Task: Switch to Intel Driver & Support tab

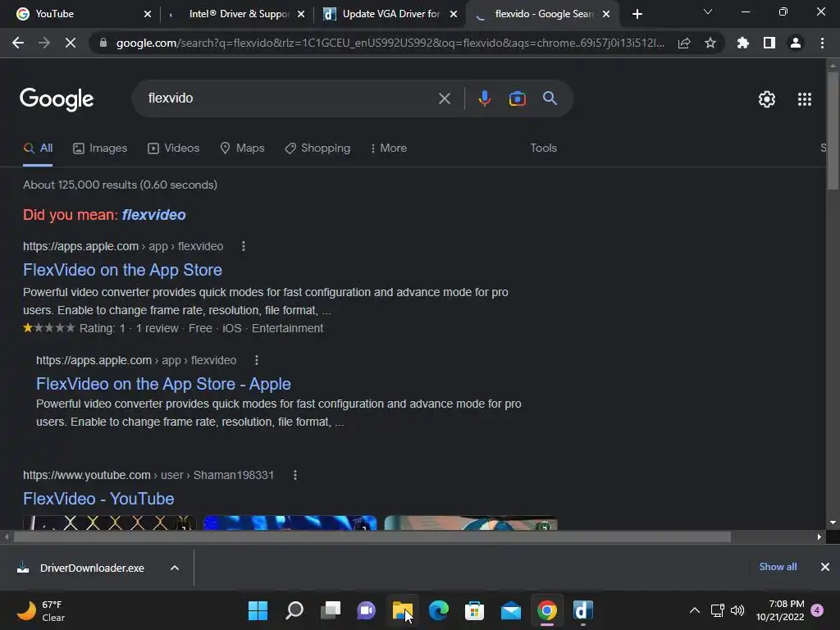Action: point(239,14)
